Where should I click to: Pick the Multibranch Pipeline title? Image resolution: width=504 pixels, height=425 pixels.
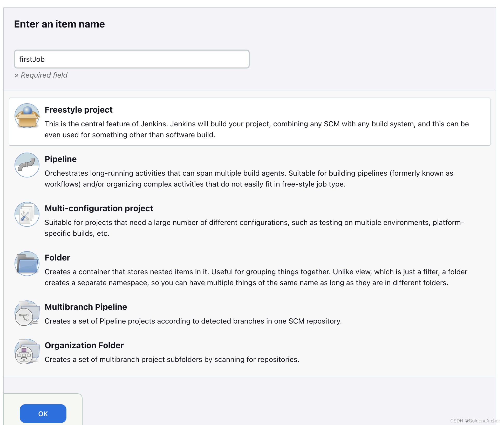(x=86, y=307)
